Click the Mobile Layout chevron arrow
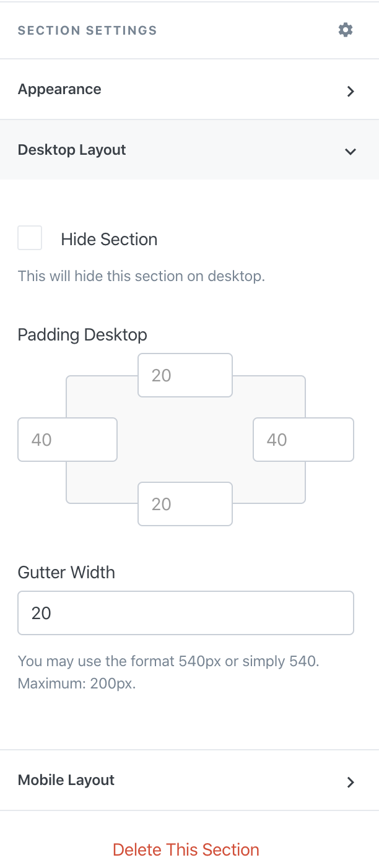This screenshot has width=379, height=868. pos(351,782)
